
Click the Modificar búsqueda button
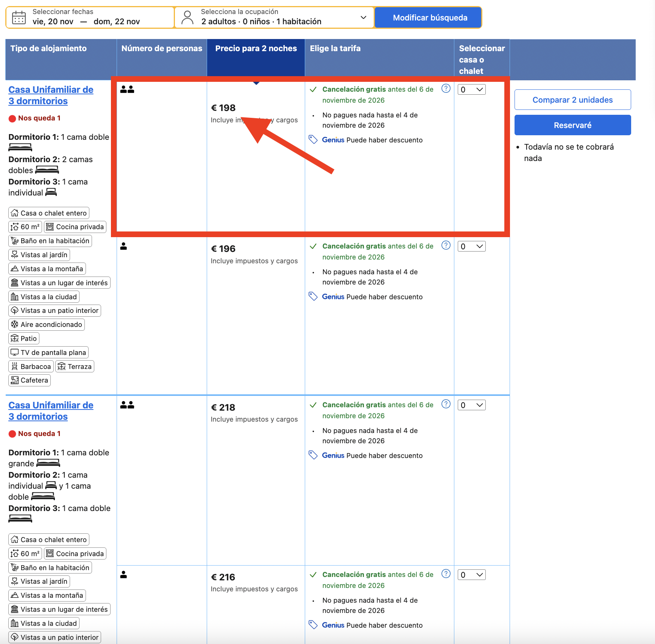(x=428, y=17)
